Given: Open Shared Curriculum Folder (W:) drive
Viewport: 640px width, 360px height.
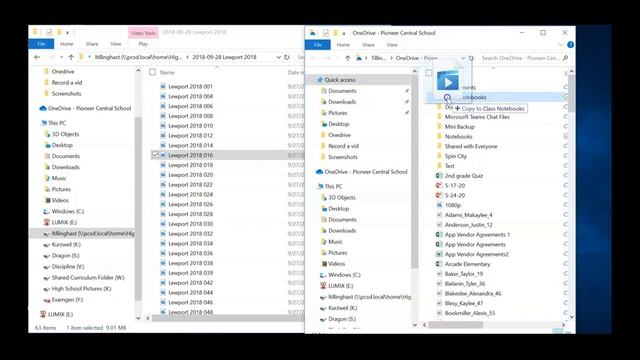Looking at the screenshot, I should [x=88, y=278].
